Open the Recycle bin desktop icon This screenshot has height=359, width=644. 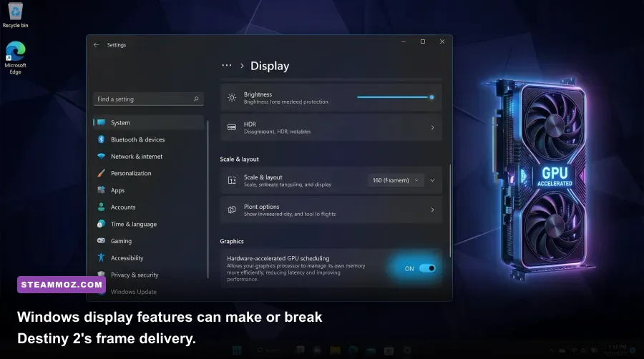pyautogui.click(x=15, y=15)
